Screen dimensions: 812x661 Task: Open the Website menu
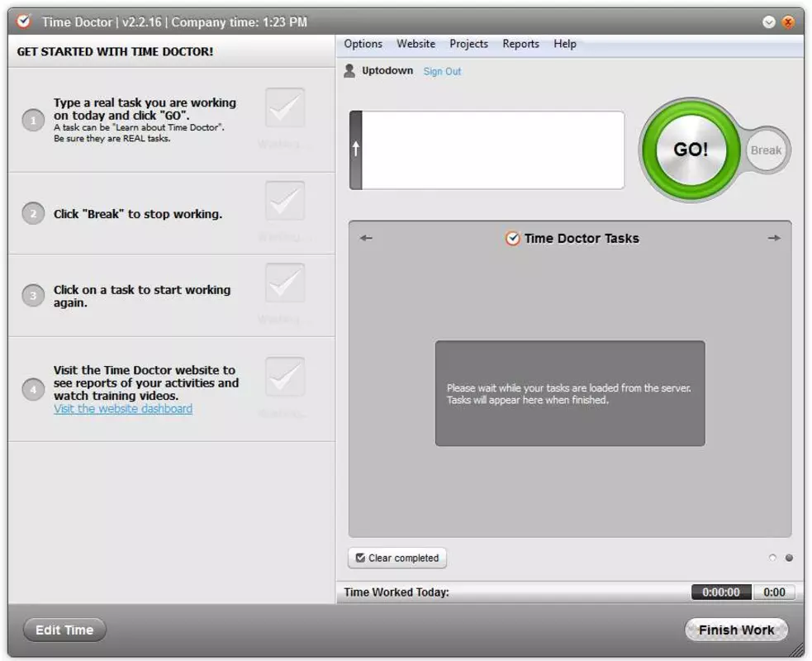415,44
